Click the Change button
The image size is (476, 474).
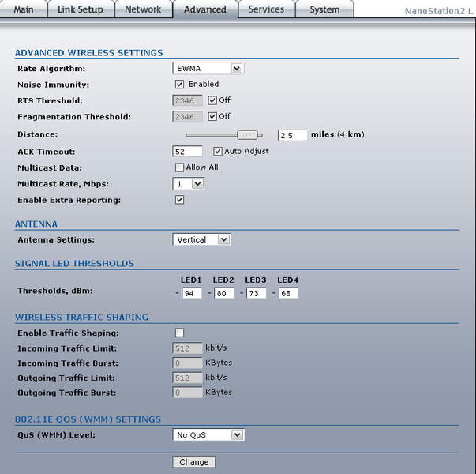click(x=193, y=462)
